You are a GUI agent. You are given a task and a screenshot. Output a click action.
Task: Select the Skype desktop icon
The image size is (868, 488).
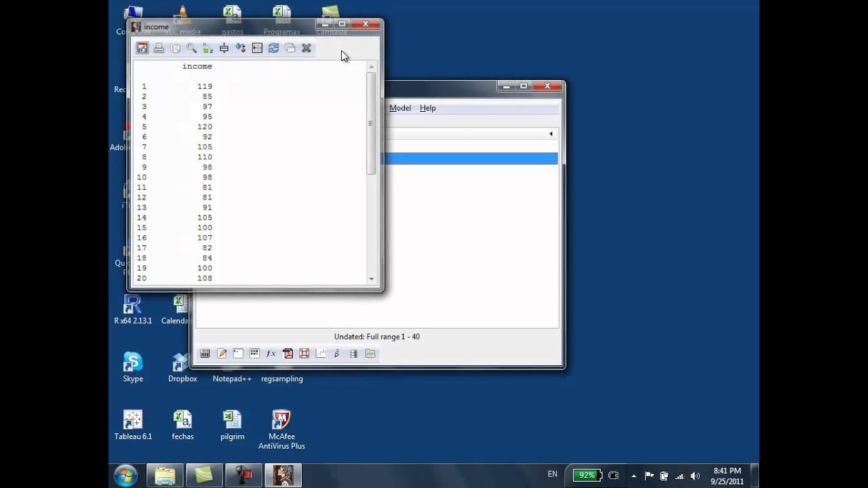pos(133,367)
